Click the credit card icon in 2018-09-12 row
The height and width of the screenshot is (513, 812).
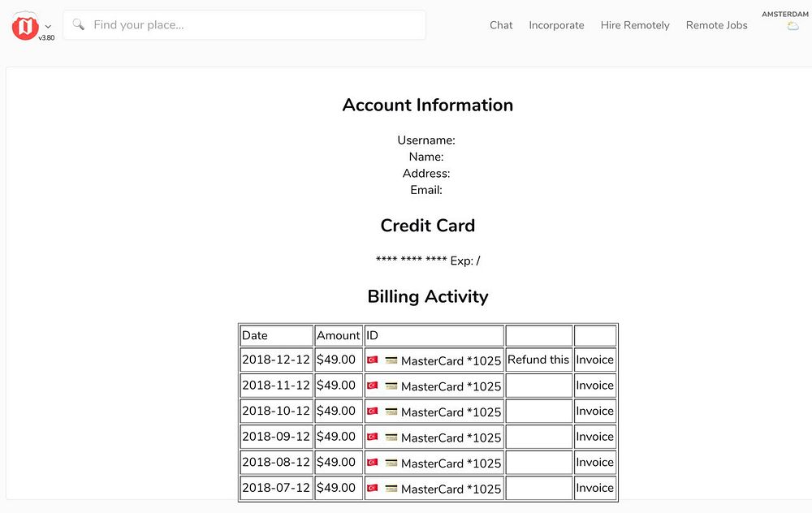pos(391,437)
